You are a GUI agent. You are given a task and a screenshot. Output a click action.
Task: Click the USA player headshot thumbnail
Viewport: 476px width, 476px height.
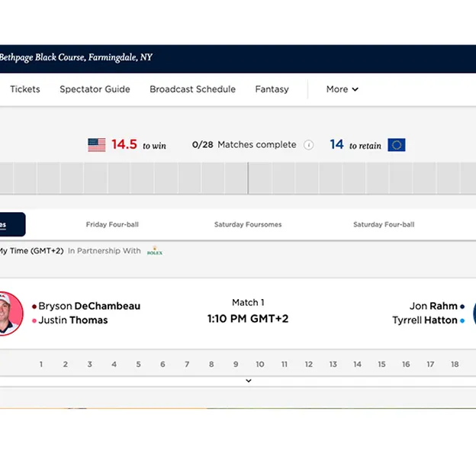[x=11, y=314]
